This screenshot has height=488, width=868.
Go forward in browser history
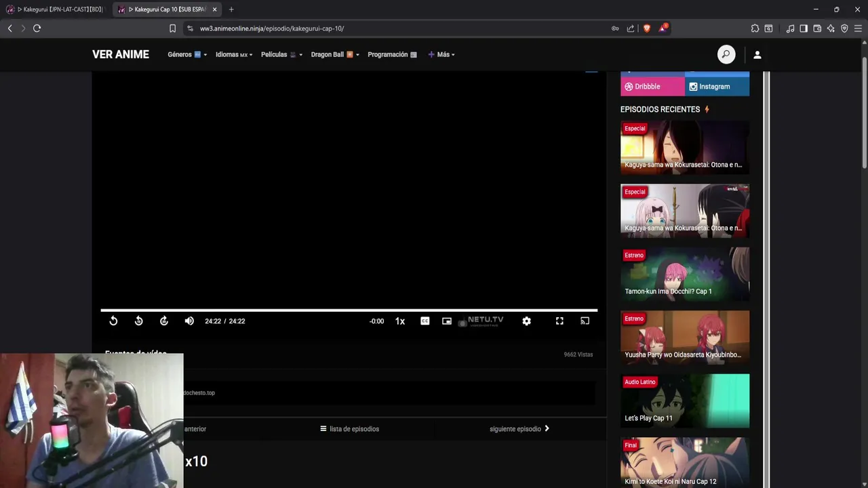pyautogui.click(x=23, y=28)
